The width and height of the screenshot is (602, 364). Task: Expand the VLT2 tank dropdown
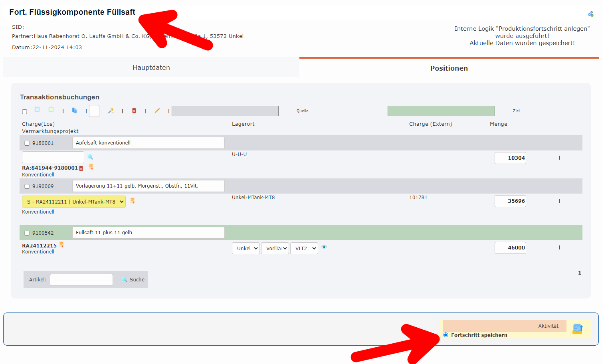(304, 248)
